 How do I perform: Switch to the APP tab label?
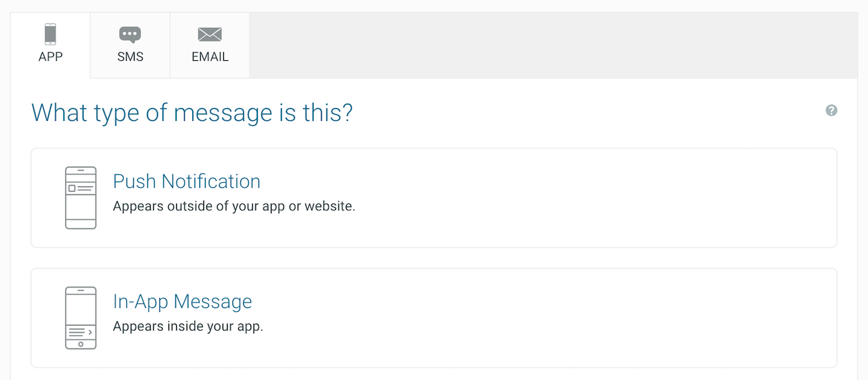tap(50, 57)
